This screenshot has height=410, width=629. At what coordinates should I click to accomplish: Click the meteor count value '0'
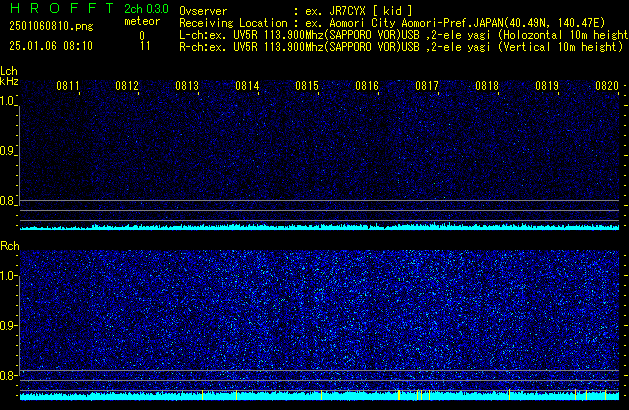(x=142, y=36)
